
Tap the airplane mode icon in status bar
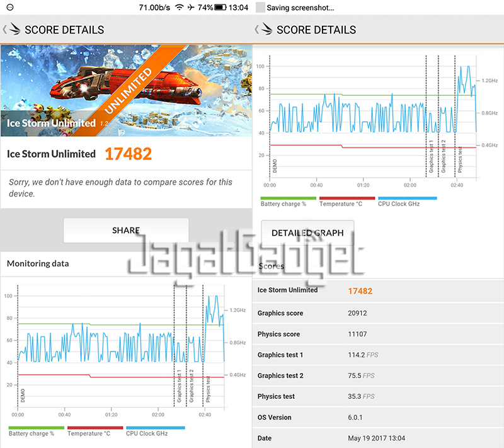191,8
